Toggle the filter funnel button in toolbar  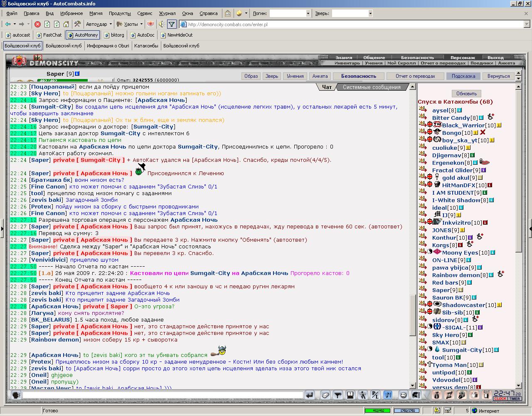coord(171,24)
